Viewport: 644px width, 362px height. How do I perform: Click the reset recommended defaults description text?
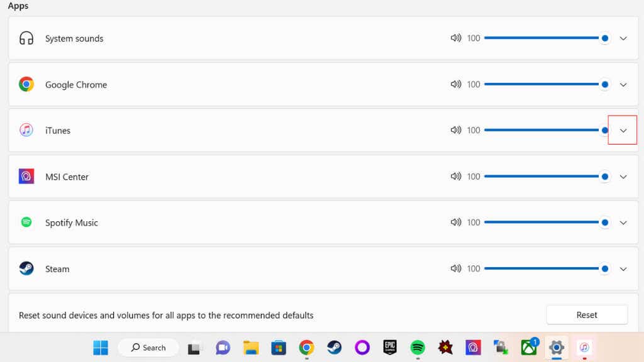166,315
